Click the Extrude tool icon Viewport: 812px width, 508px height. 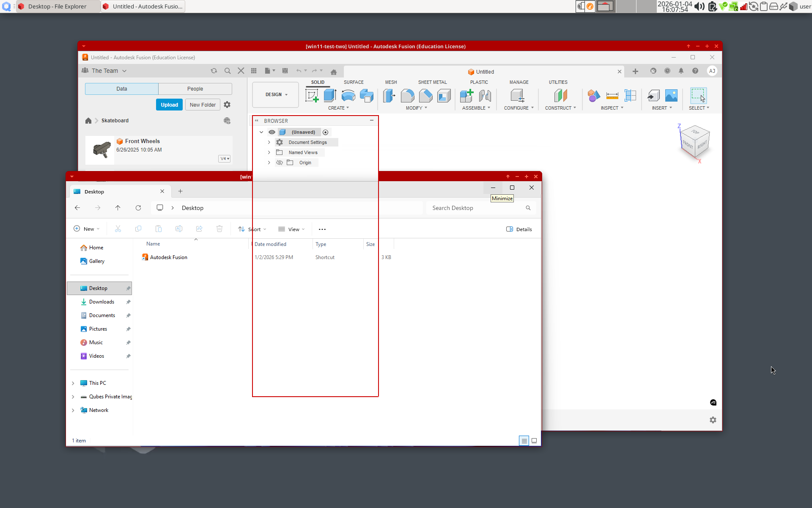click(x=330, y=96)
